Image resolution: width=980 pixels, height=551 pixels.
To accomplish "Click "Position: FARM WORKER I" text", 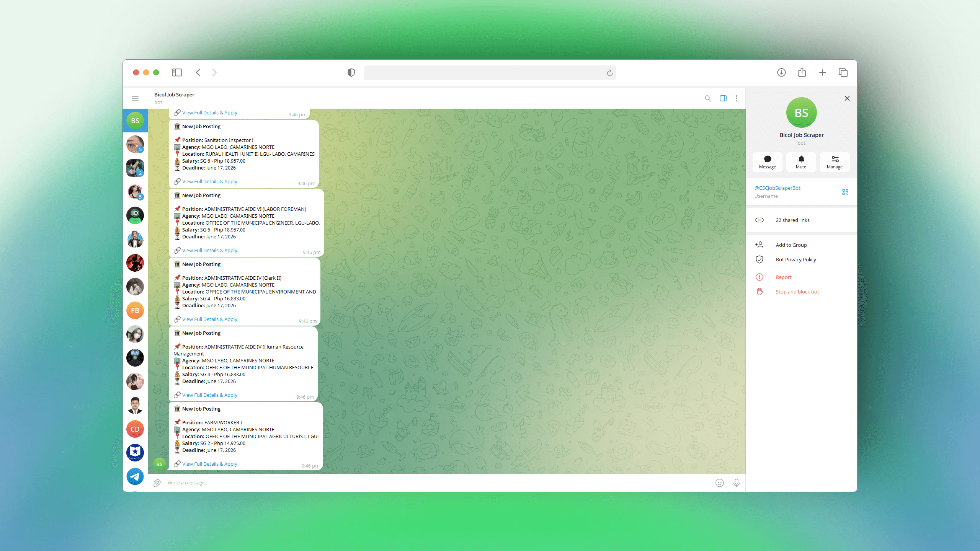I will point(212,422).
